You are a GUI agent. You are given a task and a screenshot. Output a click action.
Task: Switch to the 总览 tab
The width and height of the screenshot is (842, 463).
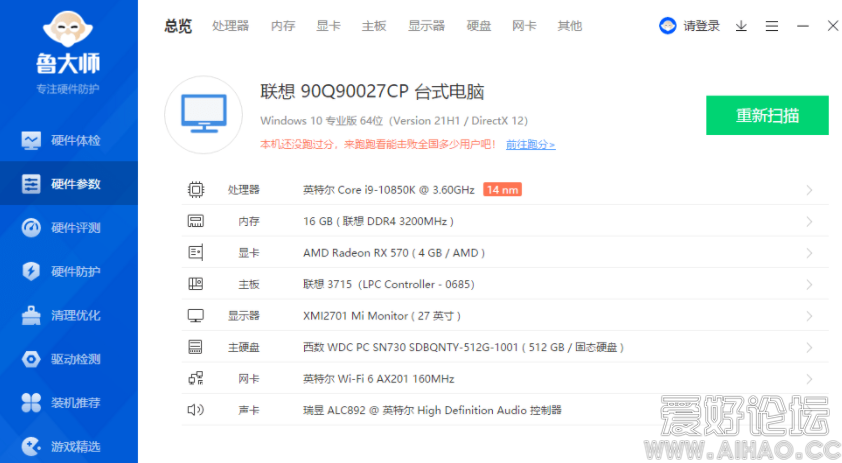(178, 26)
